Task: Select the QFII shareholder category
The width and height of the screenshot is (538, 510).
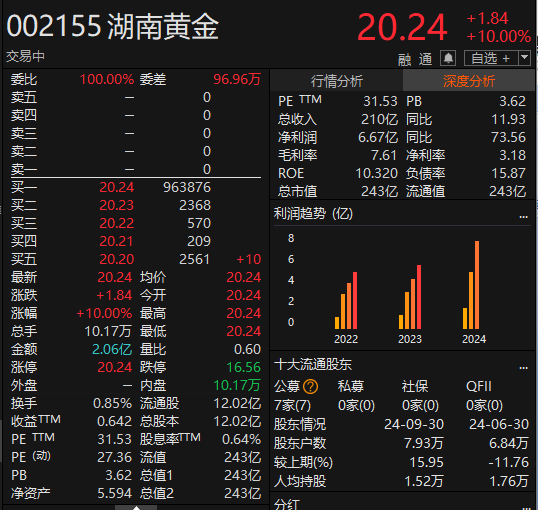Action: pos(479,386)
